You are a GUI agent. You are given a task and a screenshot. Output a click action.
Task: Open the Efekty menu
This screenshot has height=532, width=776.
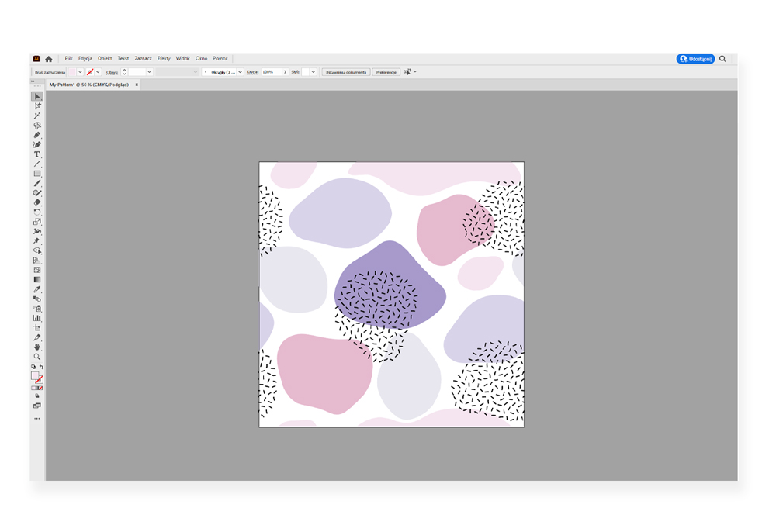pos(164,59)
